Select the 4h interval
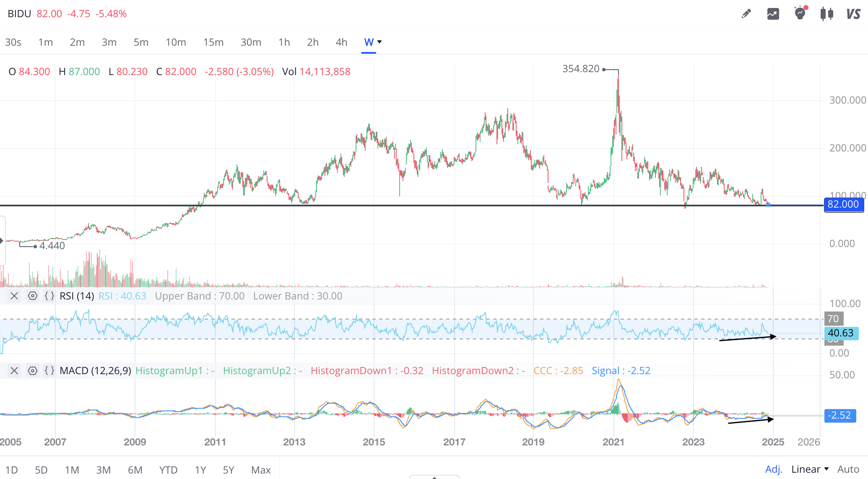868x479 pixels. [341, 42]
